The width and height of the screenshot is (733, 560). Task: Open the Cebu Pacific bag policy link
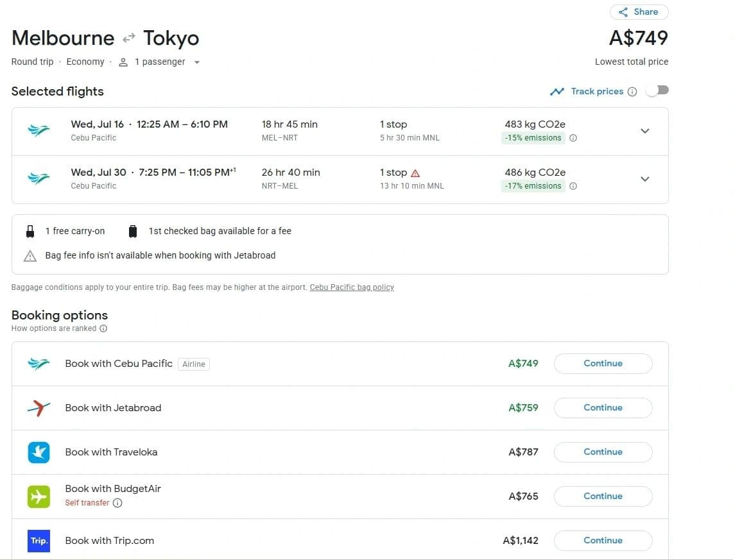pyautogui.click(x=352, y=287)
